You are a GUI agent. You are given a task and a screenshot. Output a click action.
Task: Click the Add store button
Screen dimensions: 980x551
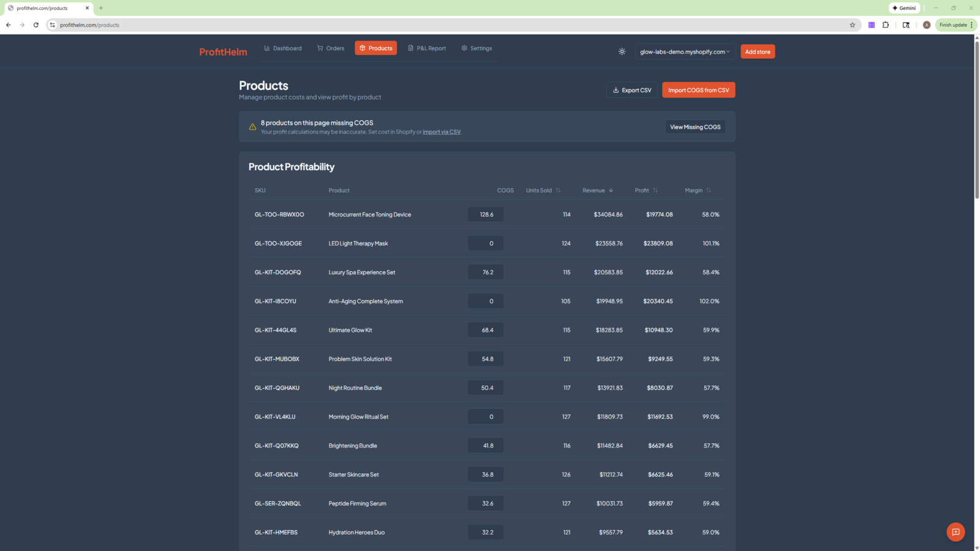758,52
